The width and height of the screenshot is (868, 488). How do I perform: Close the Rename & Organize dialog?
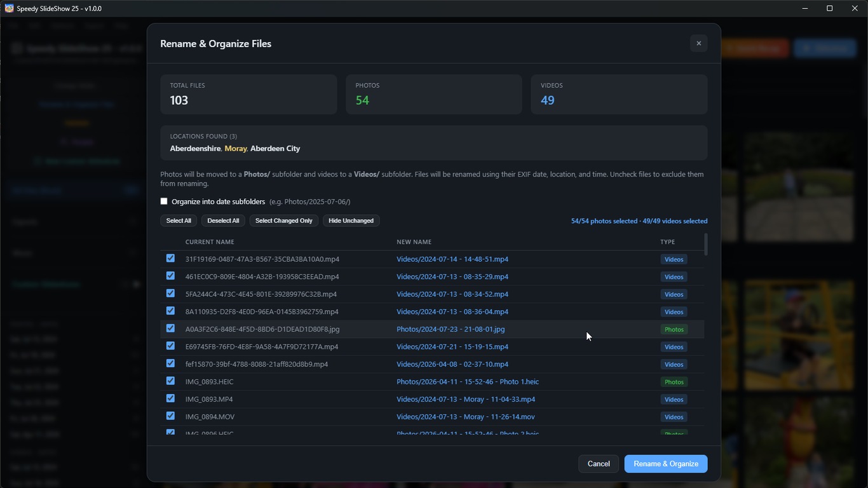pyautogui.click(x=698, y=43)
